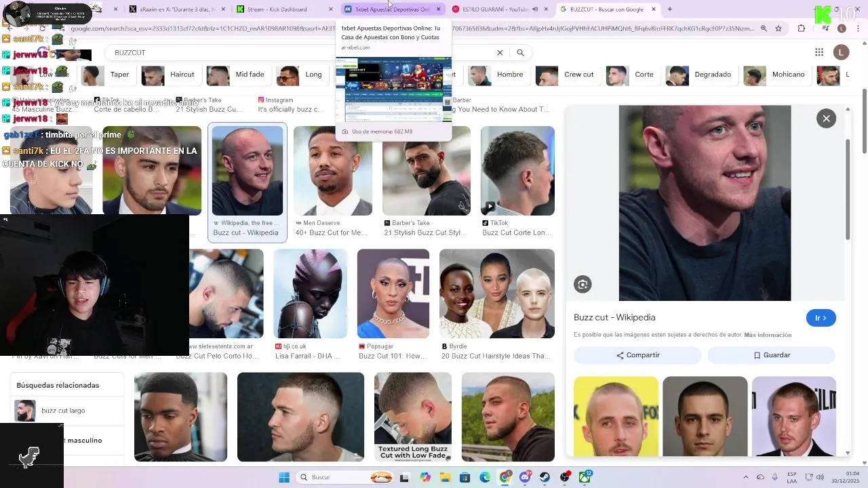Screen dimensions: 868x488
Task: Open the Más información copyright link
Action: [x=768, y=335]
